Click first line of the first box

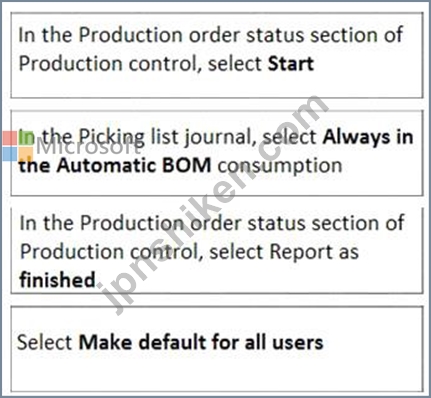click(211, 35)
